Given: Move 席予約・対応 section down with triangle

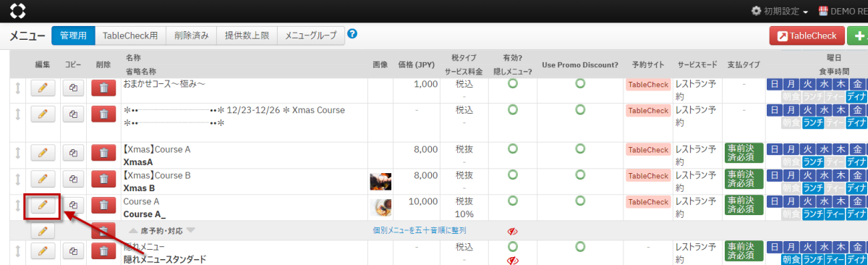Looking at the screenshot, I should coord(191,231).
